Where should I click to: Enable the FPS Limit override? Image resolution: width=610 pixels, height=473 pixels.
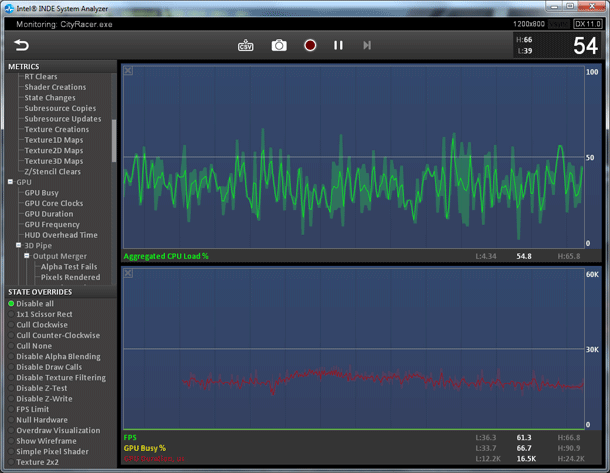pyautogui.click(x=28, y=409)
